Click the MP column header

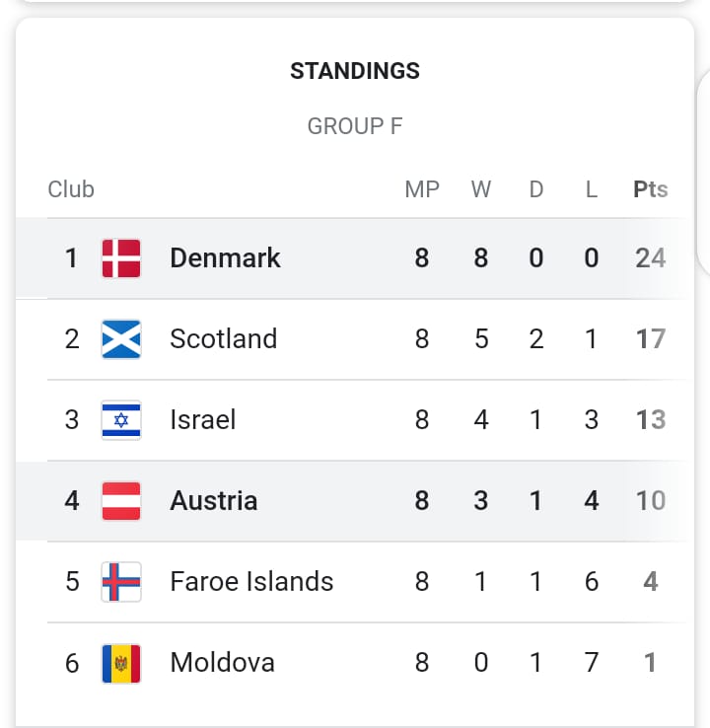(422, 189)
